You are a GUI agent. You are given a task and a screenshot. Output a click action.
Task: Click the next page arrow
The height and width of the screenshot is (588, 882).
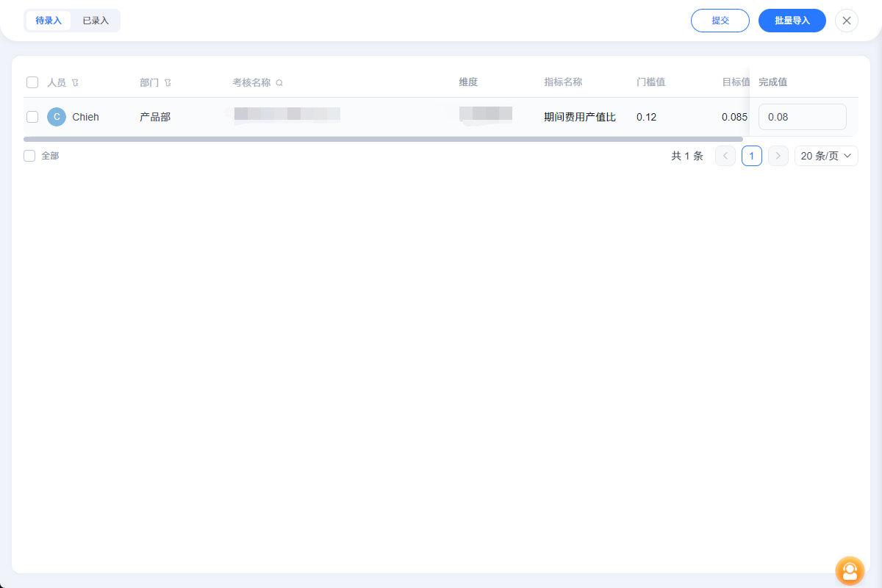pyautogui.click(x=778, y=156)
